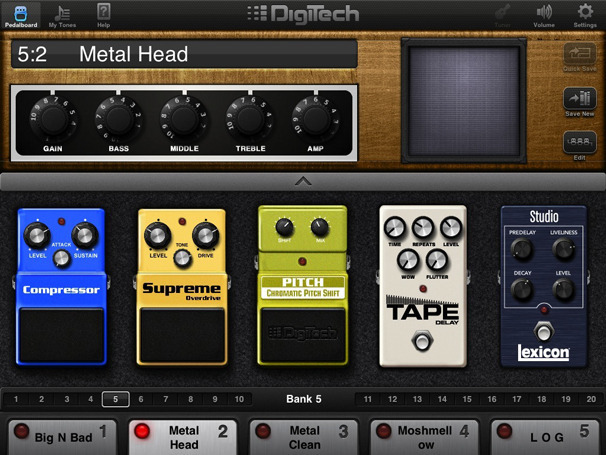Screen dimensions: 606x455
Task: Select bank number 4
Action: point(90,399)
